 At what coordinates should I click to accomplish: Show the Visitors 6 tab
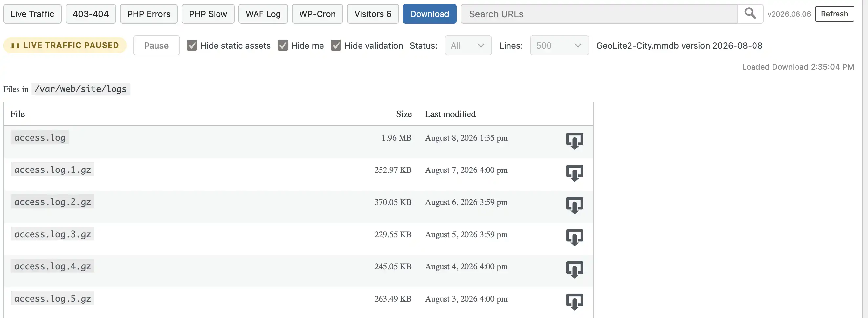[373, 14]
